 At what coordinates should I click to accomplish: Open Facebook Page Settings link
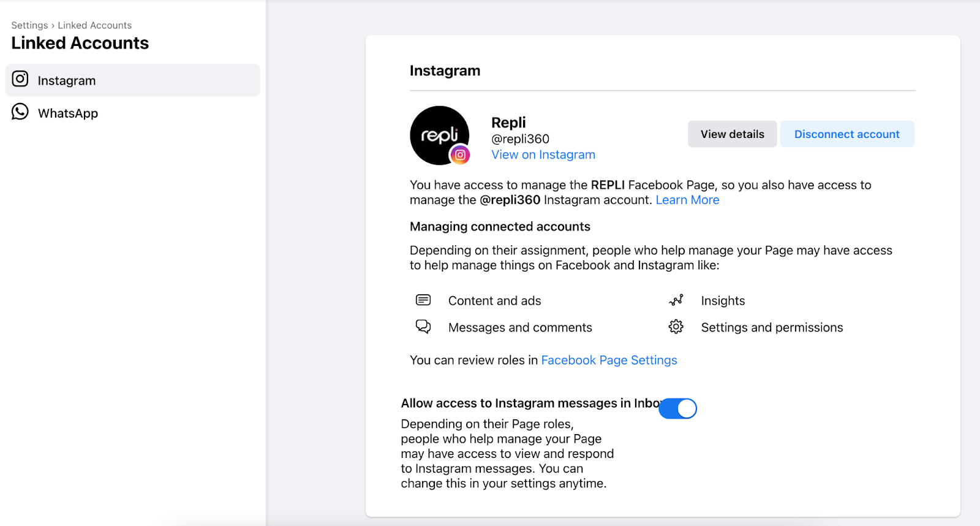pyautogui.click(x=609, y=360)
